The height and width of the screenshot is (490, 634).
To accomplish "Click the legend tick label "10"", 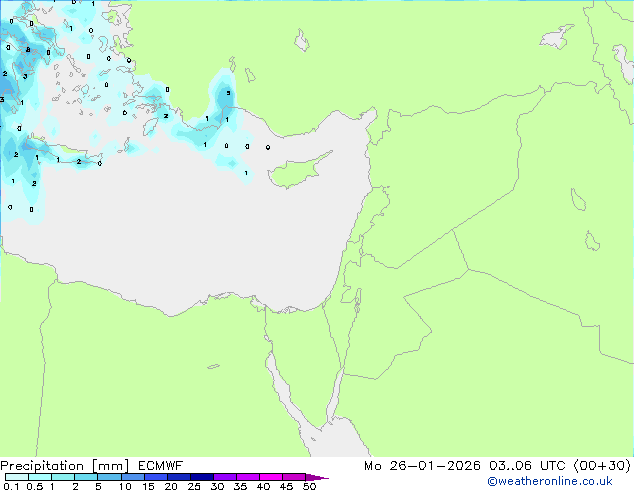I will 125,486.
